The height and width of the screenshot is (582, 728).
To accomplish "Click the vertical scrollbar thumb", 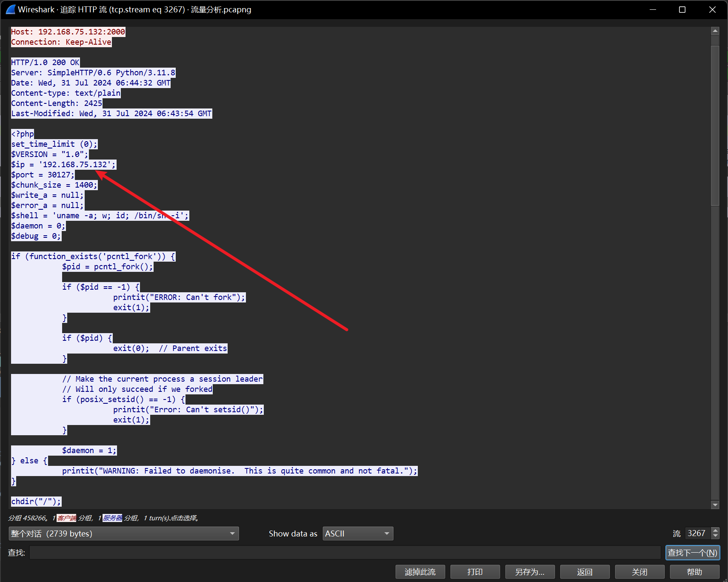I will coord(715,126).
